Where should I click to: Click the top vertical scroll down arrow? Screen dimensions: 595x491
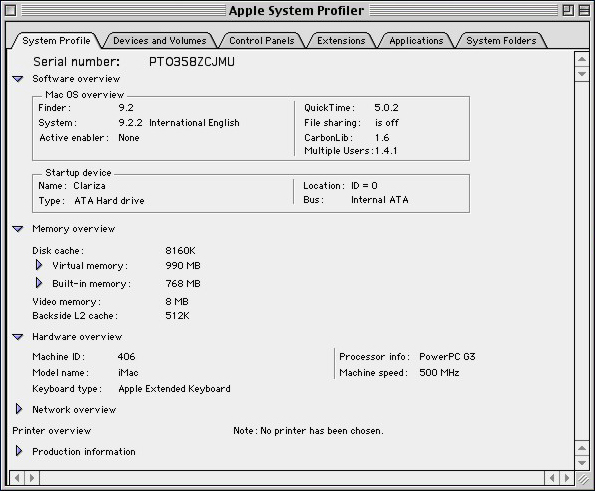point(581,73)
